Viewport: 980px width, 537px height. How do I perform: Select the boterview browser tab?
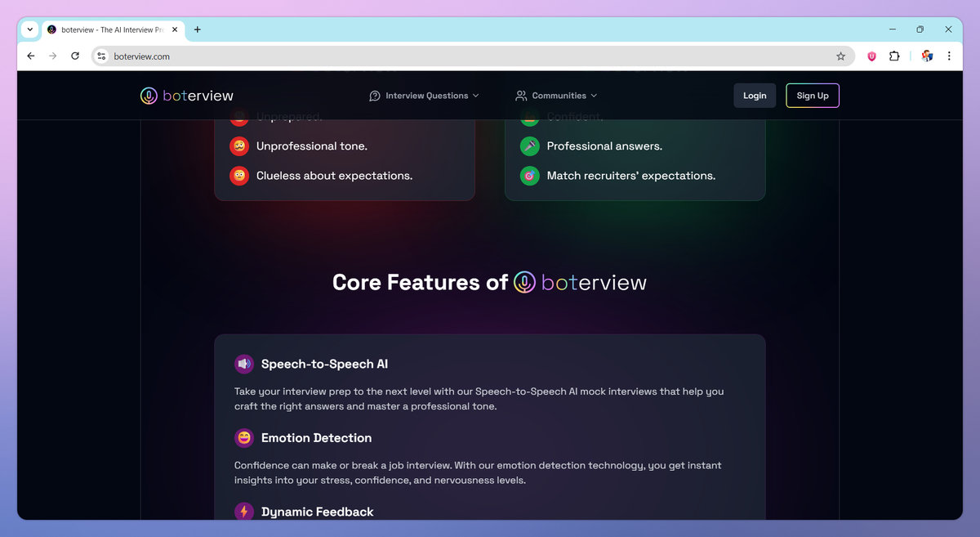point(113,29)
